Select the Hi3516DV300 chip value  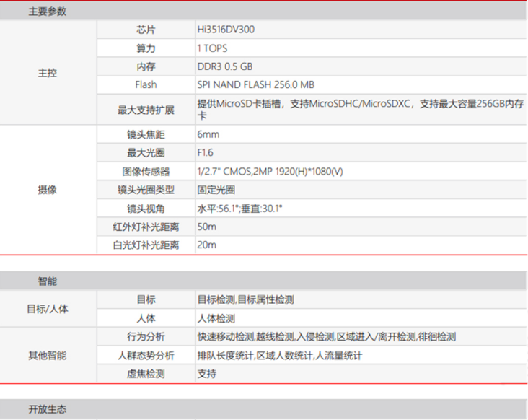225,30
